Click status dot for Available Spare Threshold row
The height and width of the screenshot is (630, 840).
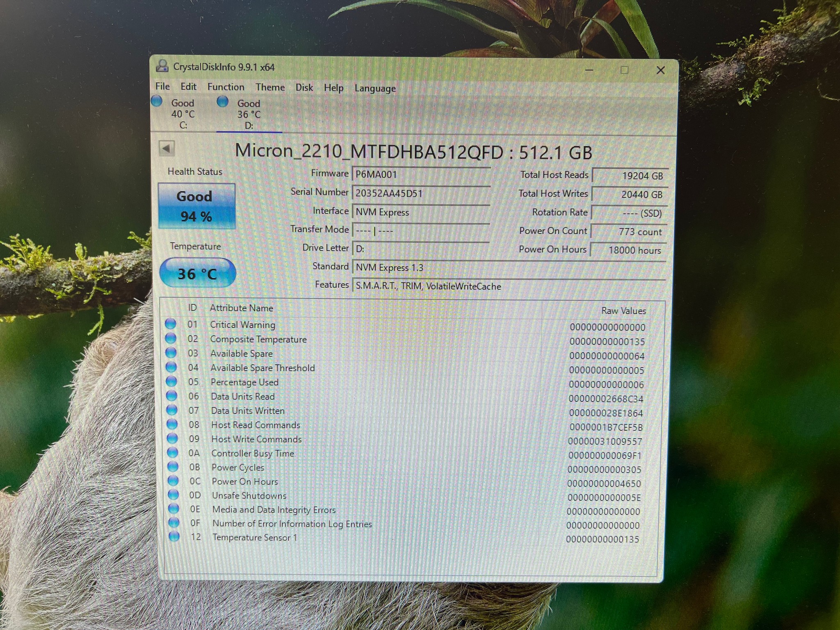point(171,367)
